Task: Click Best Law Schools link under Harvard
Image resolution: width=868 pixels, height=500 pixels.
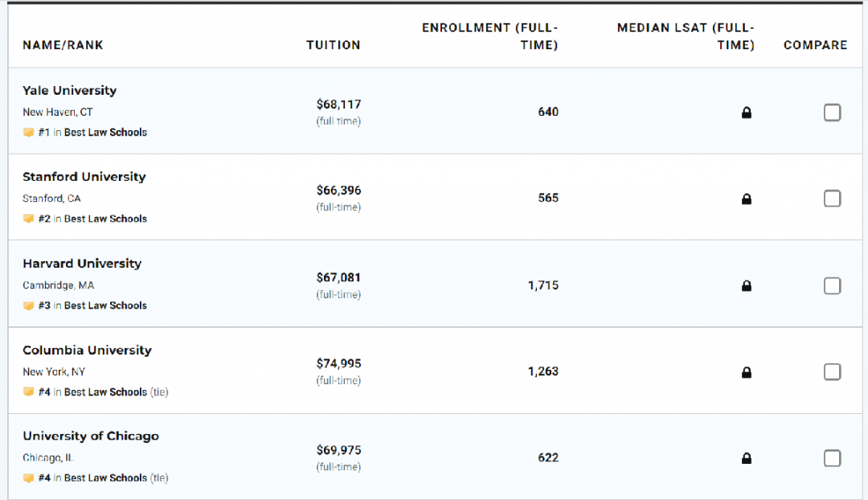Action: point(105,305)
